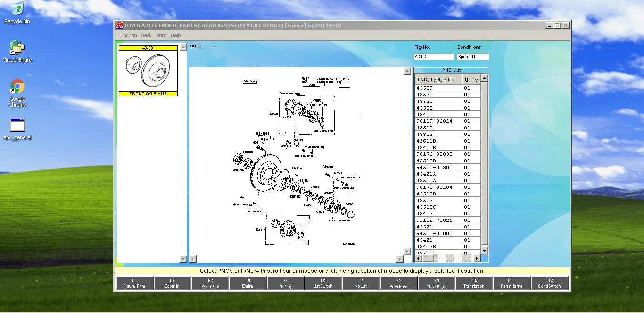Select PNC 43530 in the list
Image resolution: width=644 pixels, height=313 pixels.
tap(438, 108)
